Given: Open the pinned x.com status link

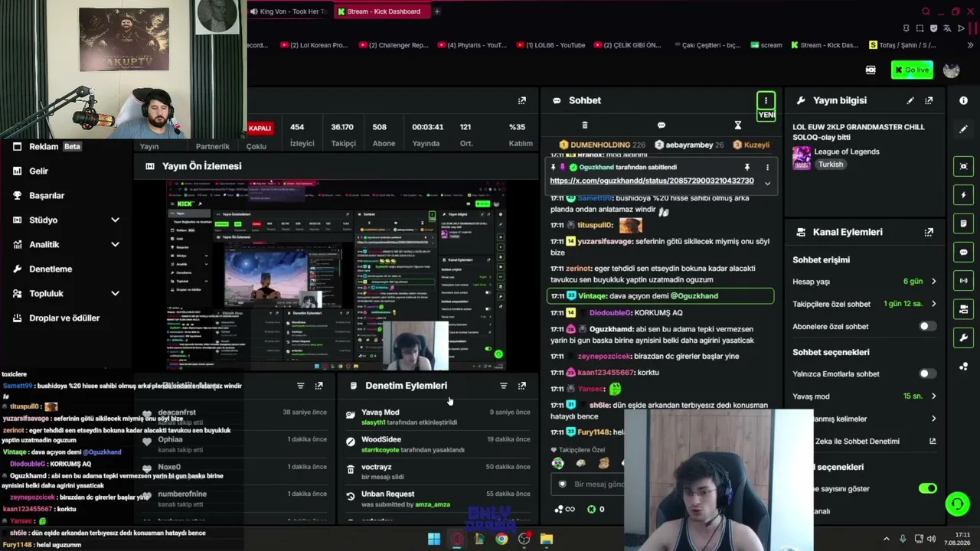Looking at the screenshot, I should [652, 181].
